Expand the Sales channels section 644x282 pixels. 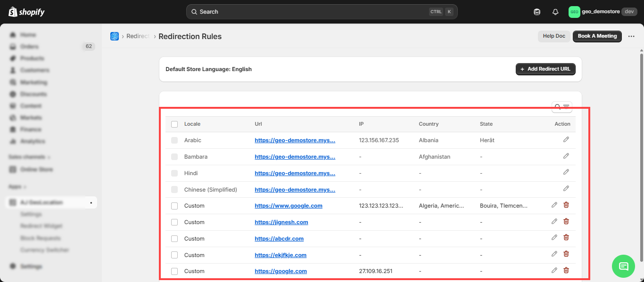tap(29, 157)
